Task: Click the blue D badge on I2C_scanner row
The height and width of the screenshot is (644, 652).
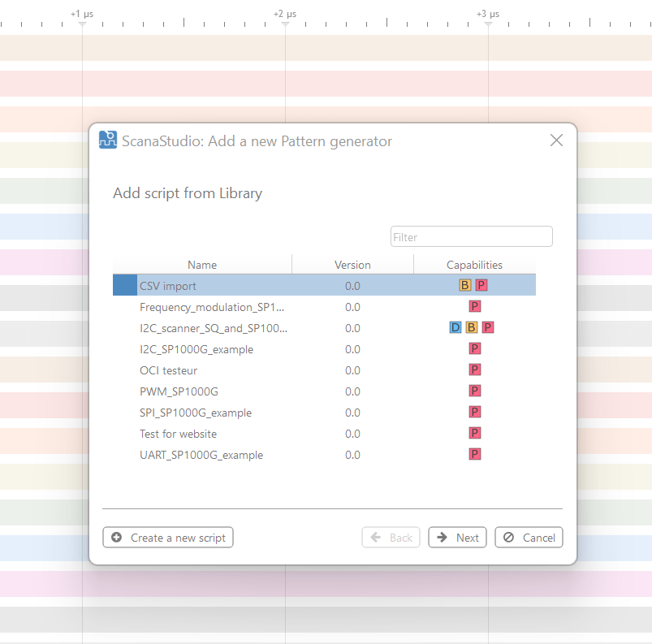Action: (456, 327)
